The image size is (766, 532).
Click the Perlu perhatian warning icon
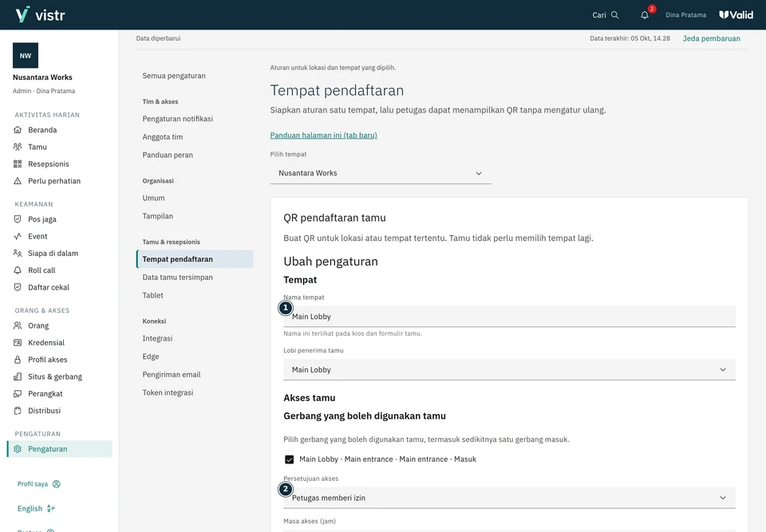[18, 181]
